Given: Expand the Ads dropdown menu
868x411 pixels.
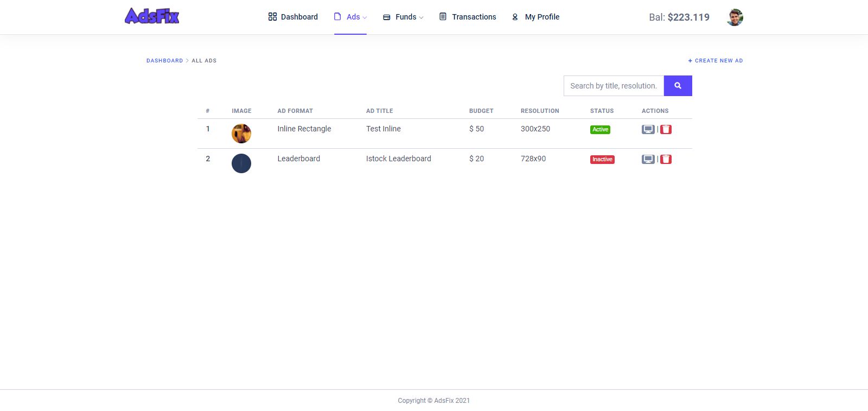Looking at the screenshot, I should 350,17.
